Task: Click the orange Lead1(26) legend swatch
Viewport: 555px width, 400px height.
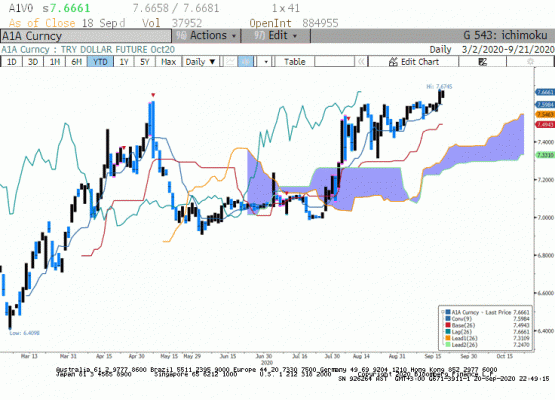Action: tap(448, 338)
